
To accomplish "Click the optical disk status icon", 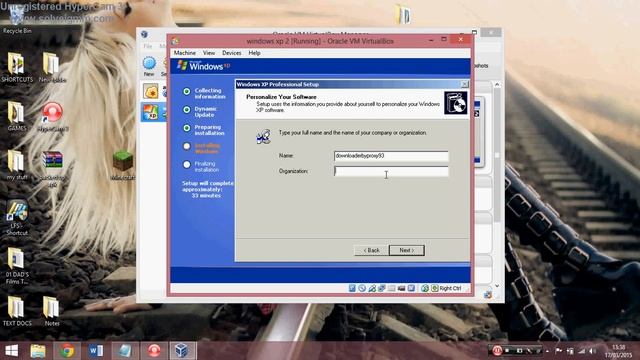I will 362,288.
